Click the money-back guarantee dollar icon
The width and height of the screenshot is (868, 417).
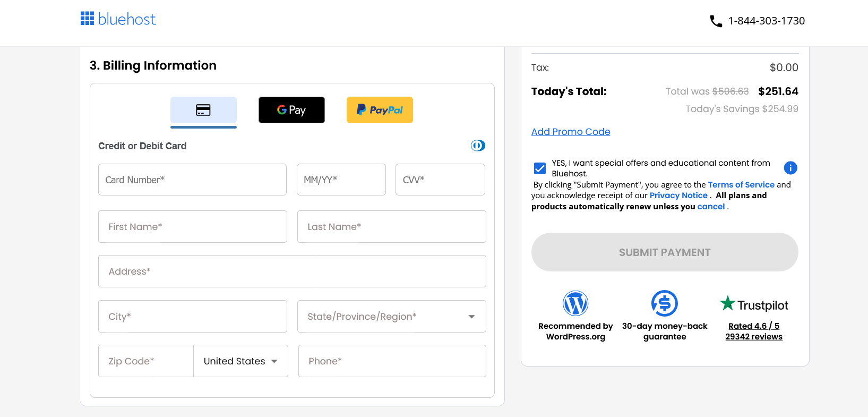tap(665, 304)
